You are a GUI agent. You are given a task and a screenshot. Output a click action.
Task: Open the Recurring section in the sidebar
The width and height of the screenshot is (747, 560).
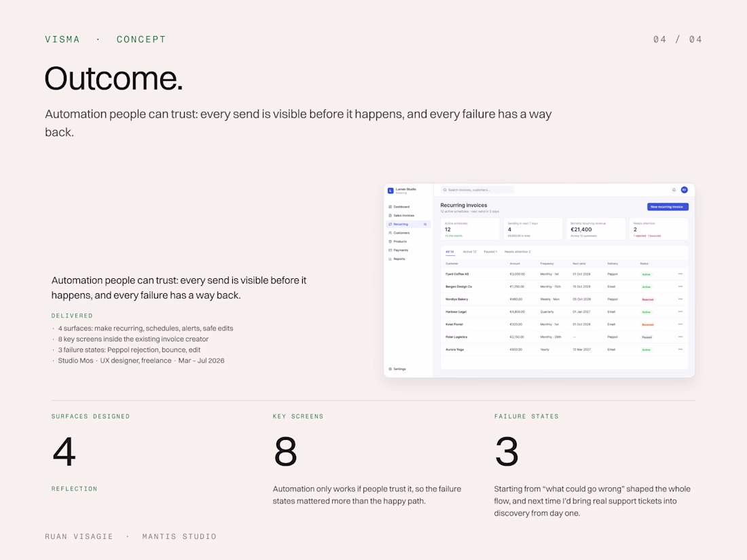pos(408,224)
